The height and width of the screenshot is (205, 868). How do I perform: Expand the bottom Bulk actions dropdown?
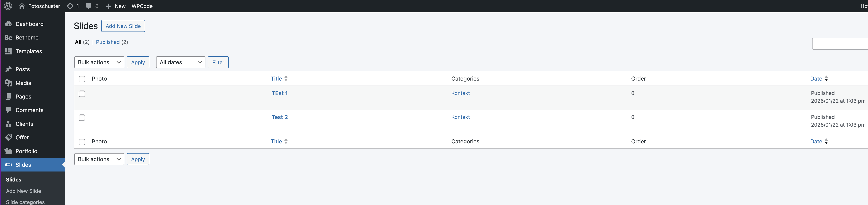(x=99, y=159)
